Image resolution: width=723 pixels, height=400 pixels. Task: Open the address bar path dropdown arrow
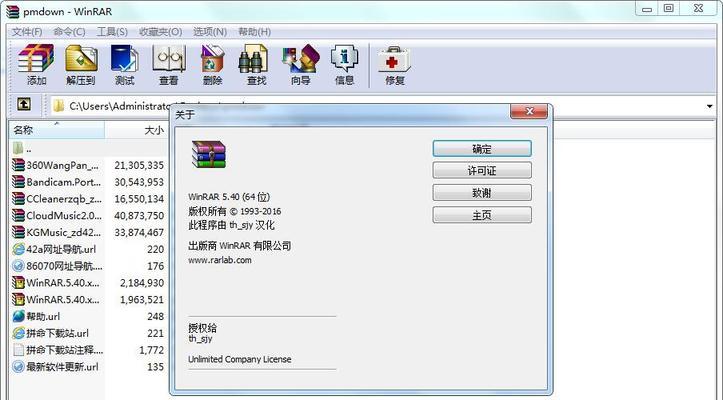709,107
